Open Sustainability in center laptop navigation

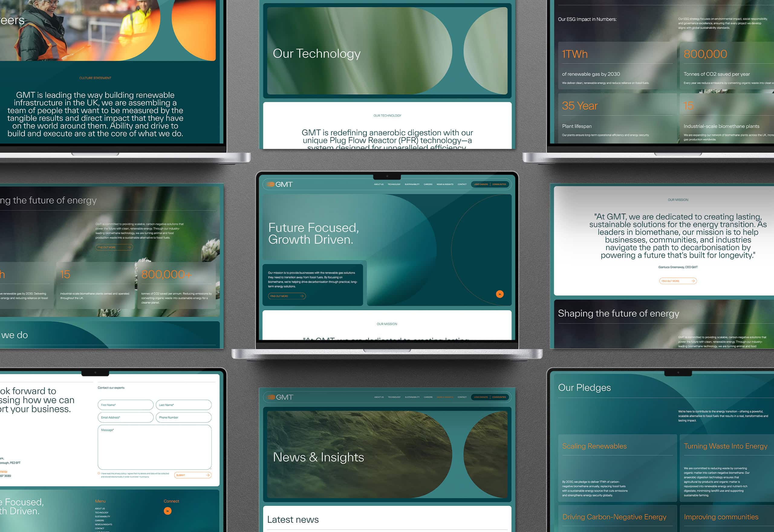point(412,184)
